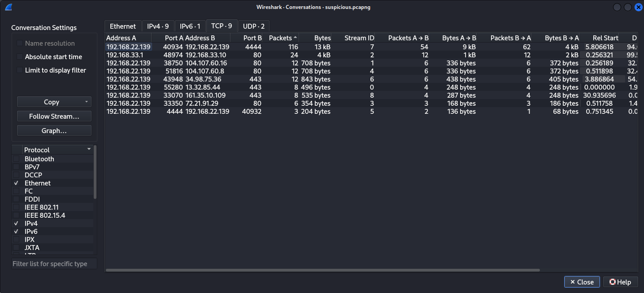Check Limit to display filter
This screenshot has width=644, height=293.
(20, 70)
